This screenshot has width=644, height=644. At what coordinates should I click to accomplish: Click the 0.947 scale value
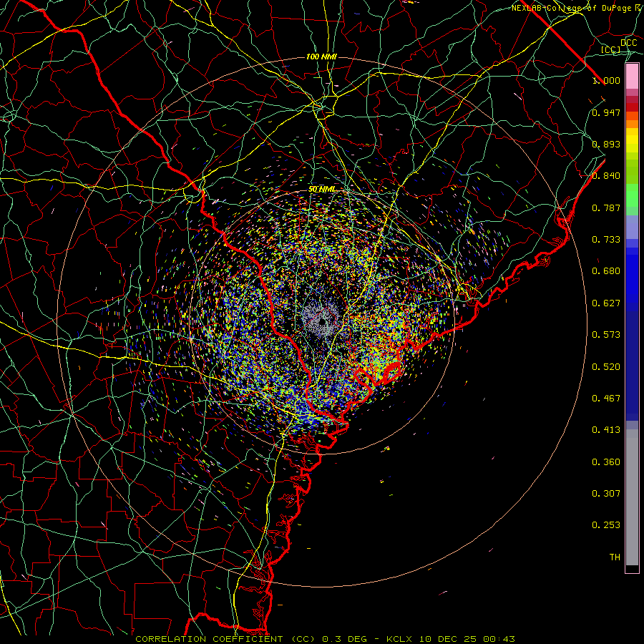click(x=606, y=112)
